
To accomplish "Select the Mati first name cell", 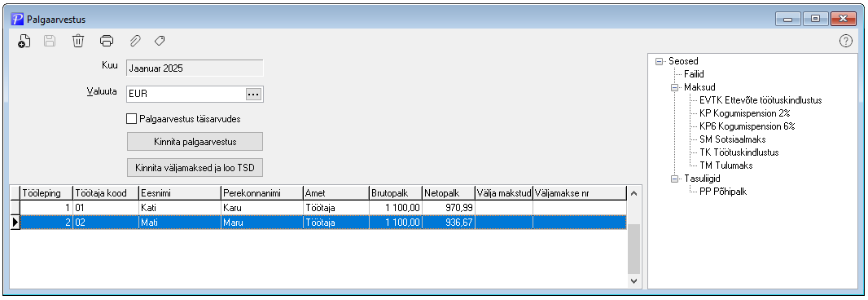I will (x=179, y=222).
